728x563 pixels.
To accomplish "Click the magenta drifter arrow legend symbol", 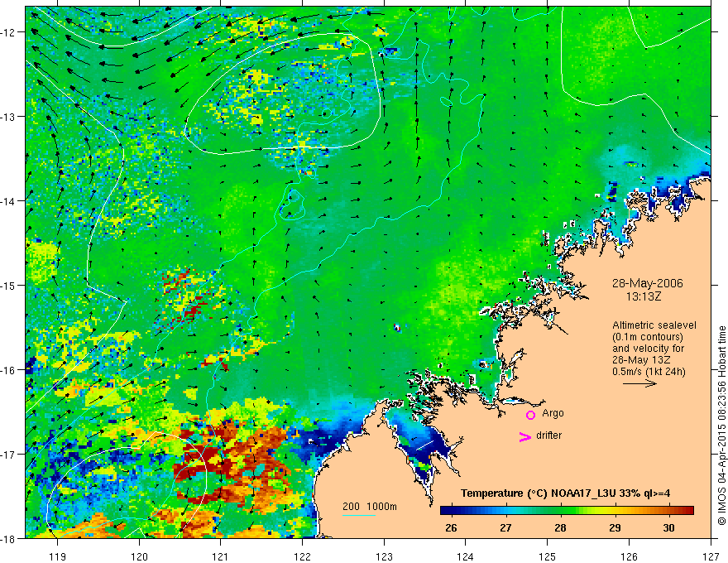I will [x=525, y=436].
